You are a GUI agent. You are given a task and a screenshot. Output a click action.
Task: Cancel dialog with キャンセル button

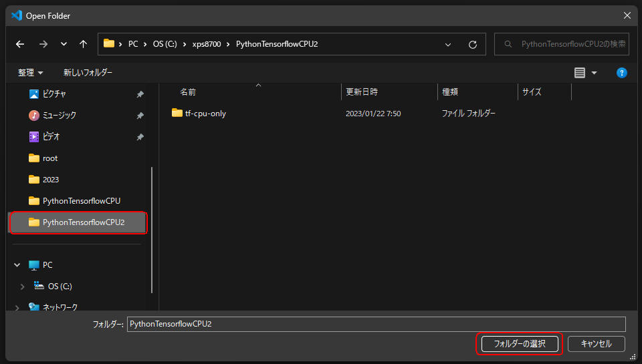pos(596,344)
